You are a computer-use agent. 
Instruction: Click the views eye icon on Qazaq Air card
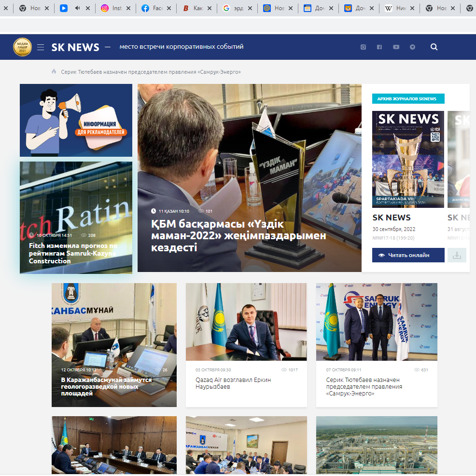(284, 370)
